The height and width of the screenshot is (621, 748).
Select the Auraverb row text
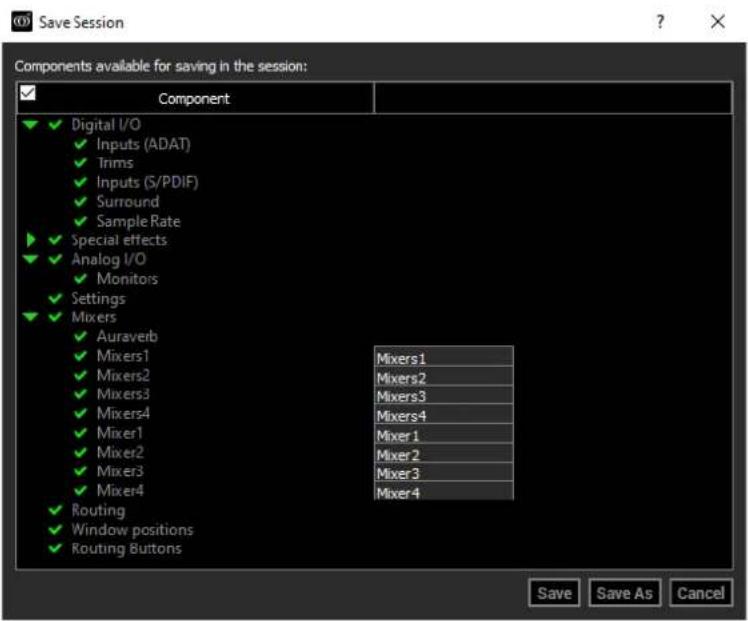127,337
